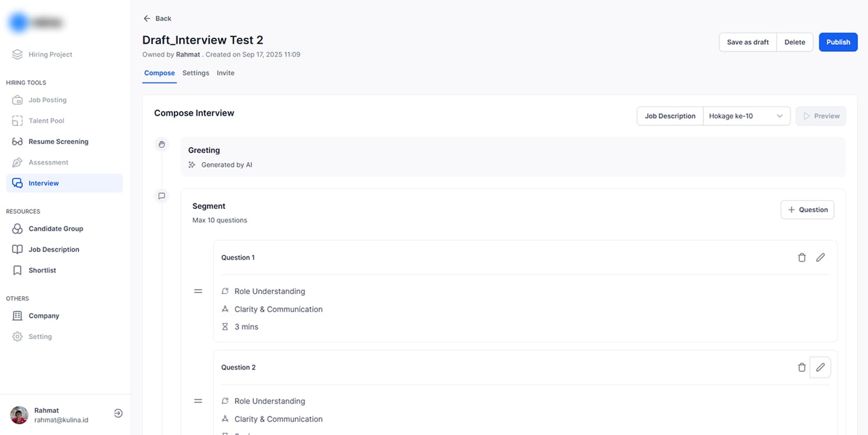
Task: Grab the drag handle of Question 1
Action: (198, 291)
